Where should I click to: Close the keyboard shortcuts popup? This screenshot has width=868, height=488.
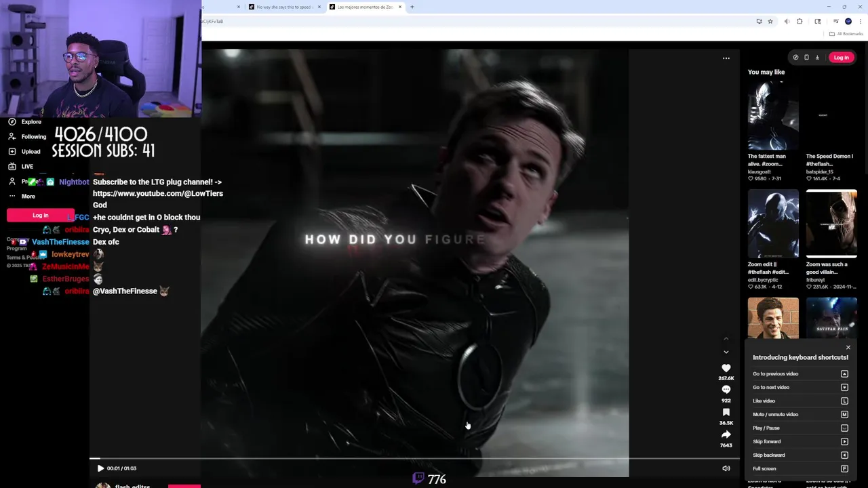pos(848,348)
